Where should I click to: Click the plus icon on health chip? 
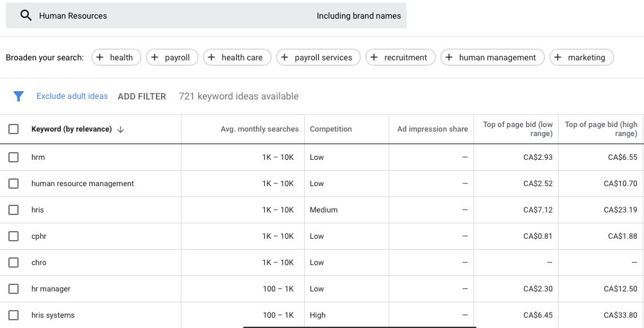point(100,57)
